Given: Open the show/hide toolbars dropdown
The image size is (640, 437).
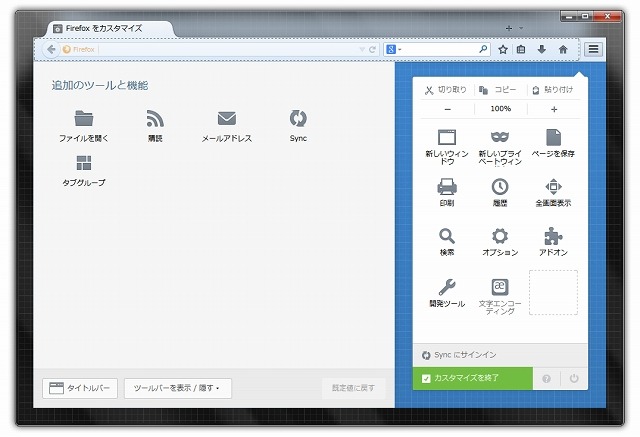Looking at the screenshot, I should tap(178, 388).
